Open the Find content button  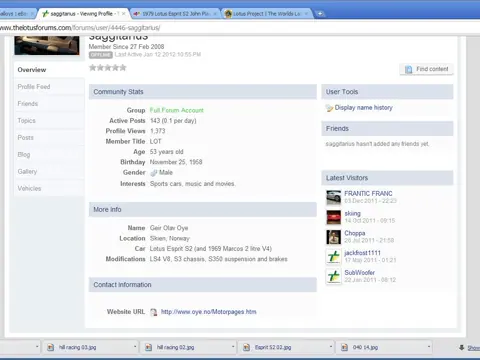[x=426, y=69]
